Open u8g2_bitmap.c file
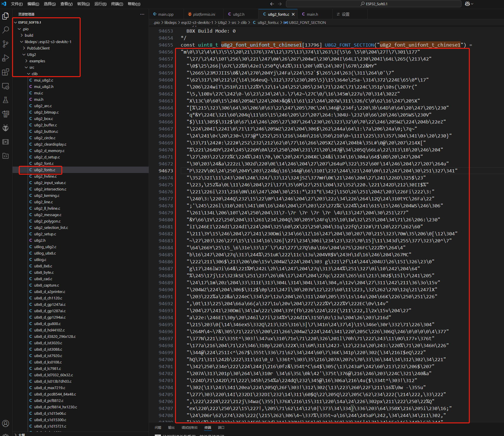Screen dimensions: 504x436 (80, 112)
